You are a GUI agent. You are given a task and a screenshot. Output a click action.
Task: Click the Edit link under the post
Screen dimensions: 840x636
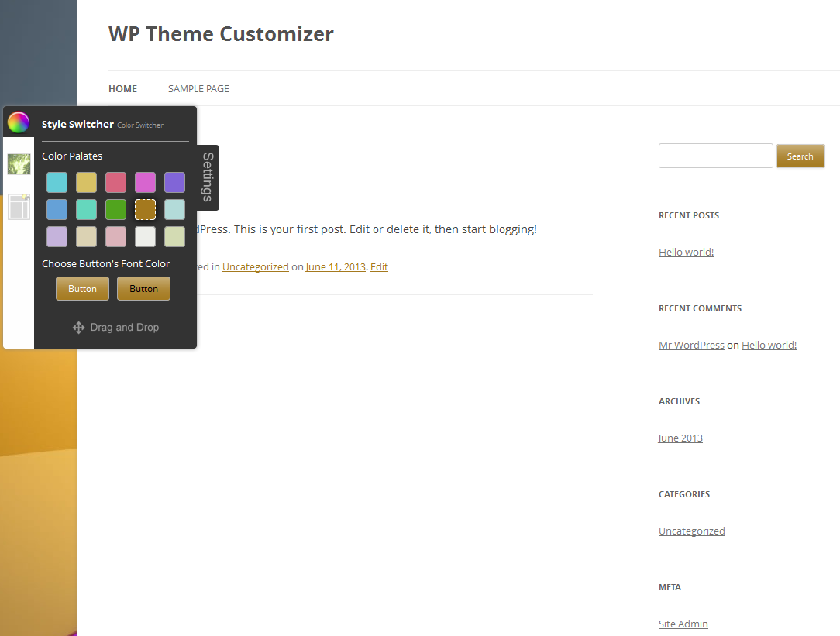click(379, 266)
